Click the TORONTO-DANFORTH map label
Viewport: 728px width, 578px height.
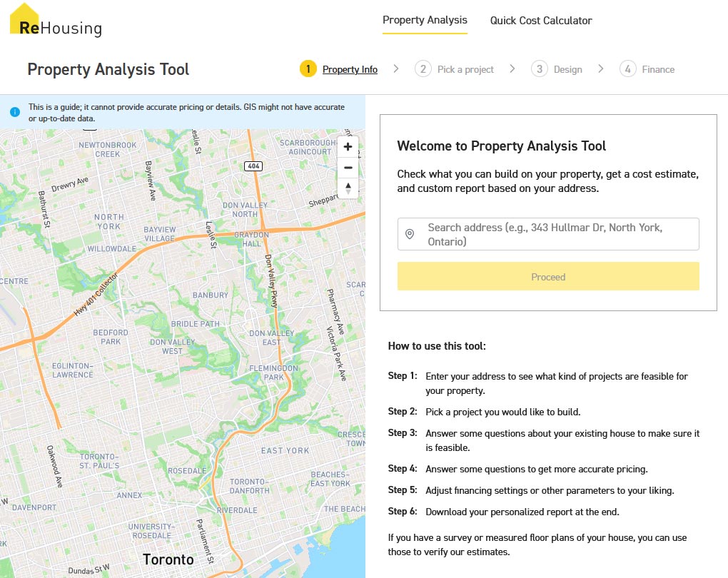(249, 486)
